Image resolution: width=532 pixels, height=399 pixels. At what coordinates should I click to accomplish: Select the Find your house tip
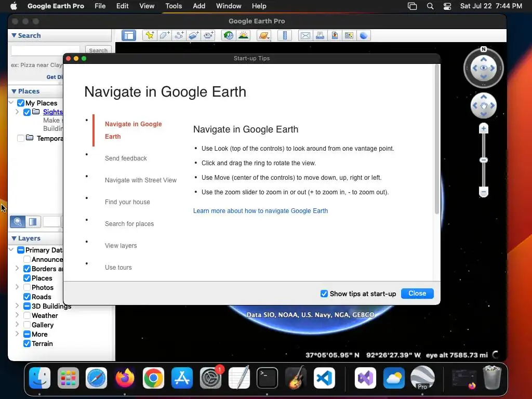[x=127, y=202]
